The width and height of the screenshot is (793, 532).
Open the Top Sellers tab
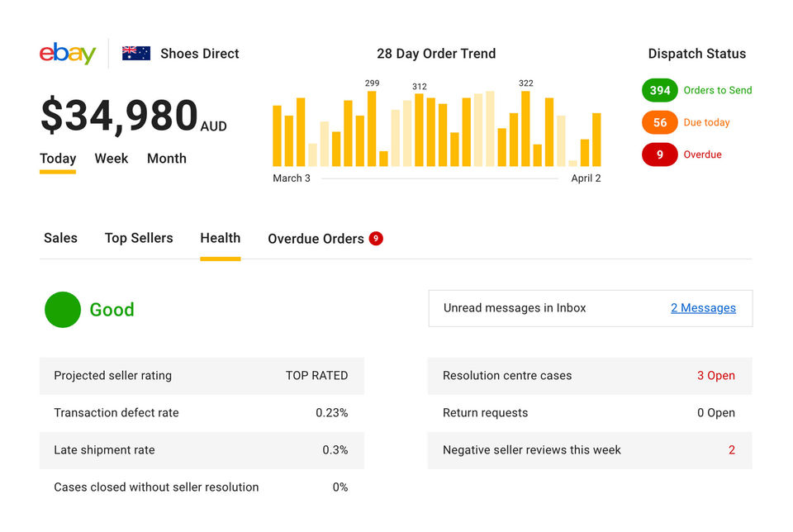point(139,238)
